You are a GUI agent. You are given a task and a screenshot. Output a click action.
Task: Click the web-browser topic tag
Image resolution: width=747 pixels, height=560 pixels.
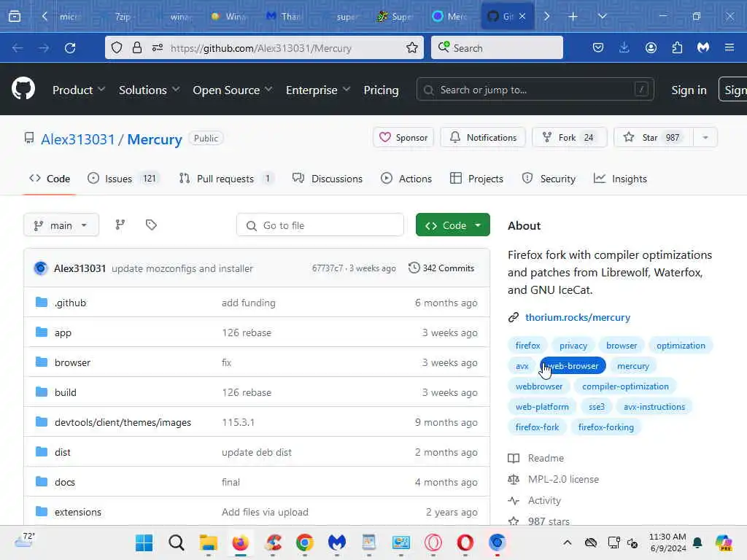[573, 366]
